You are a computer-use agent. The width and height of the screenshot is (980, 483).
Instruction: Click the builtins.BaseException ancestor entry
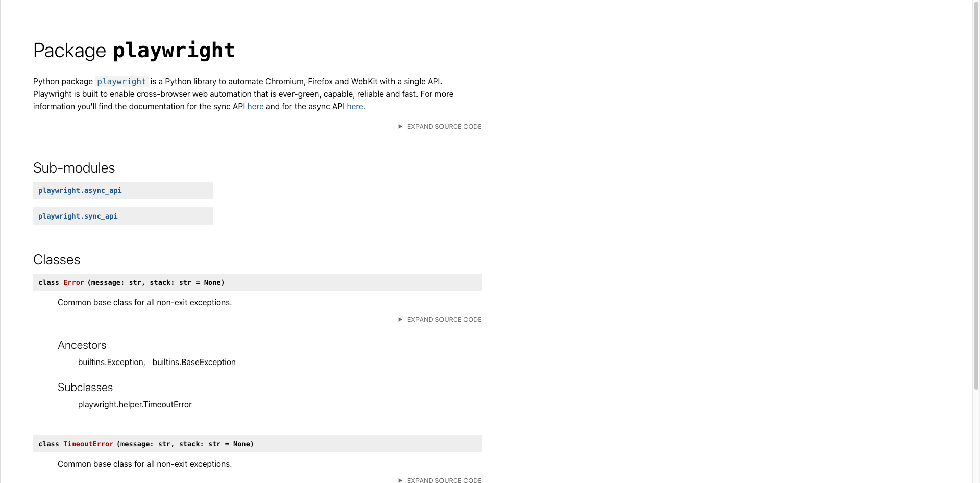194,362
